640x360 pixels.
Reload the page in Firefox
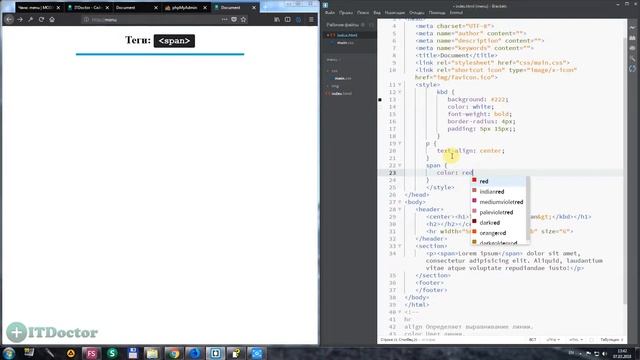click(41, 19)
